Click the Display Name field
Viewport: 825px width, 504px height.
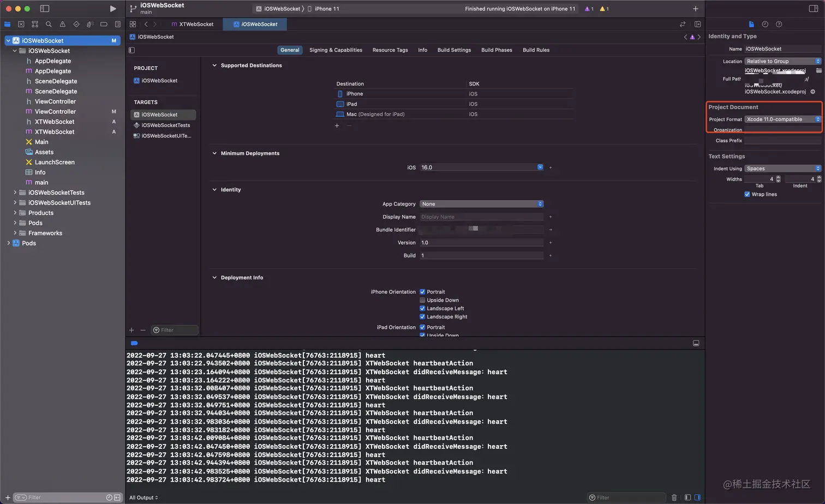pyautogui.click(x=481, y=217)
